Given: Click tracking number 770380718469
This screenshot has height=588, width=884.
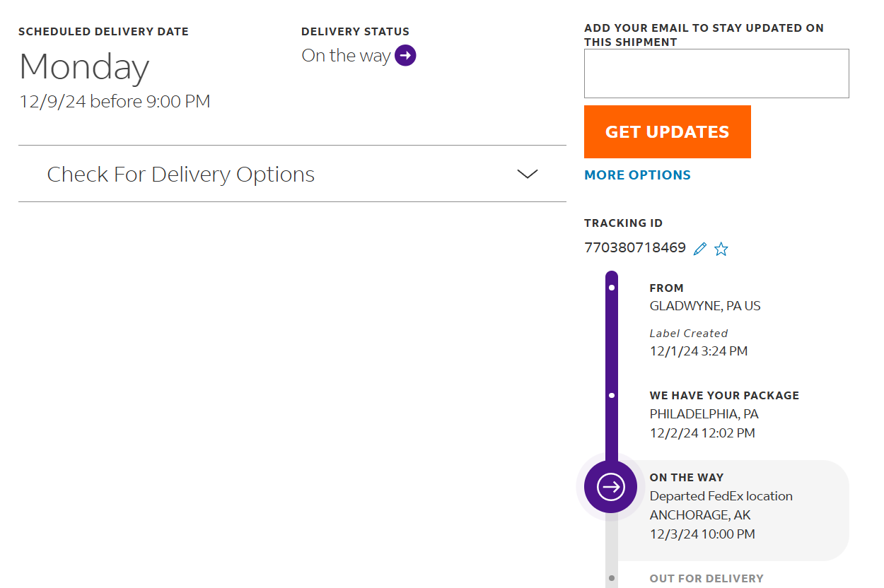Looking at the screenshot, I should pyautogui.click(x=635, y=248).
